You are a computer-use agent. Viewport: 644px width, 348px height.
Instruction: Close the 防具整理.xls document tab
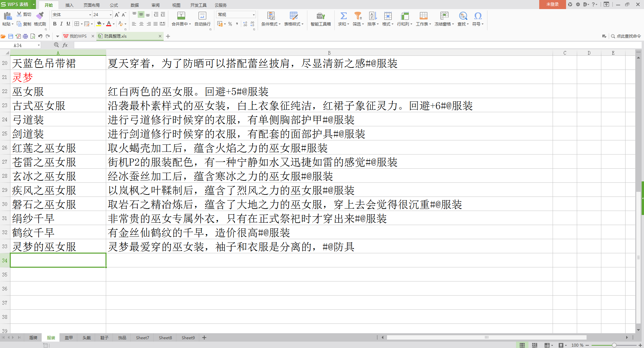(160, 36)
